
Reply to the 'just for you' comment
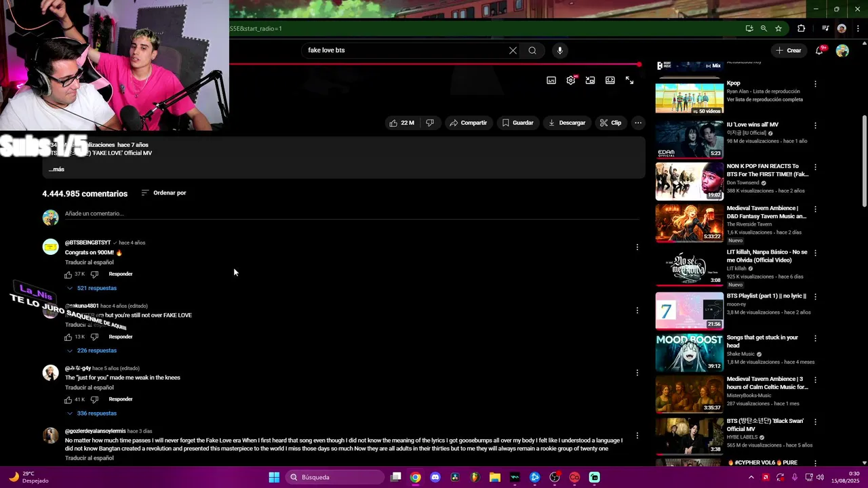coord(121,399)
